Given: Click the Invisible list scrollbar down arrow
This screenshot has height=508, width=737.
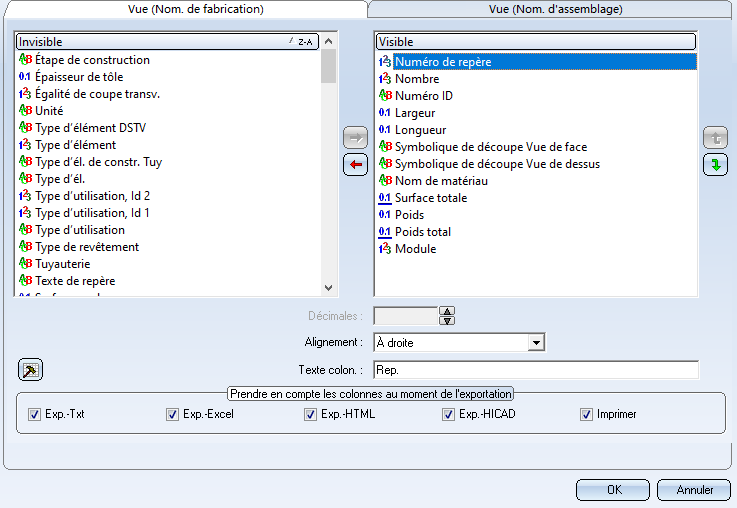Looking at the screenshot, I should pos(329,288).
